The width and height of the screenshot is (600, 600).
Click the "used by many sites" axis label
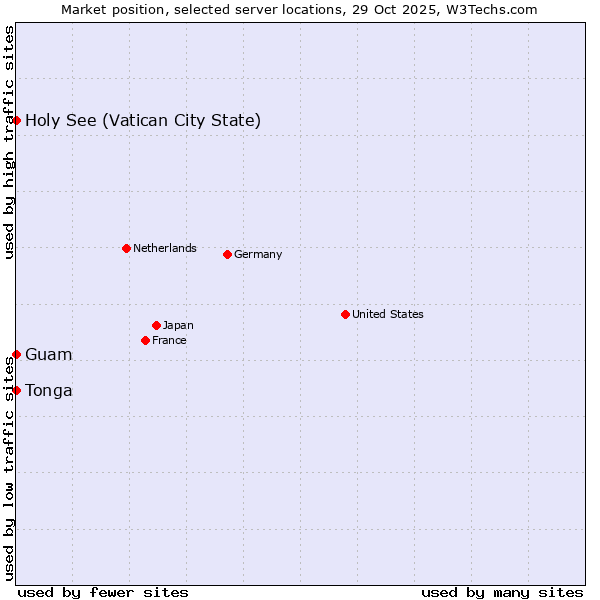point(502,592)
